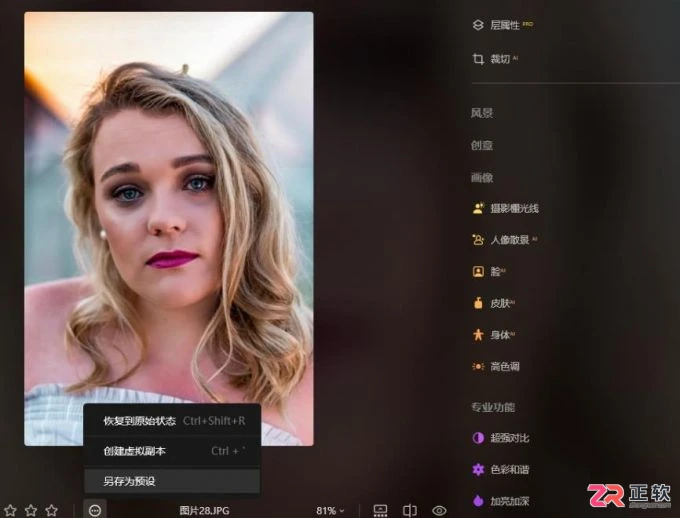Open the 皮肤 skin AI tool

(494, 303)
